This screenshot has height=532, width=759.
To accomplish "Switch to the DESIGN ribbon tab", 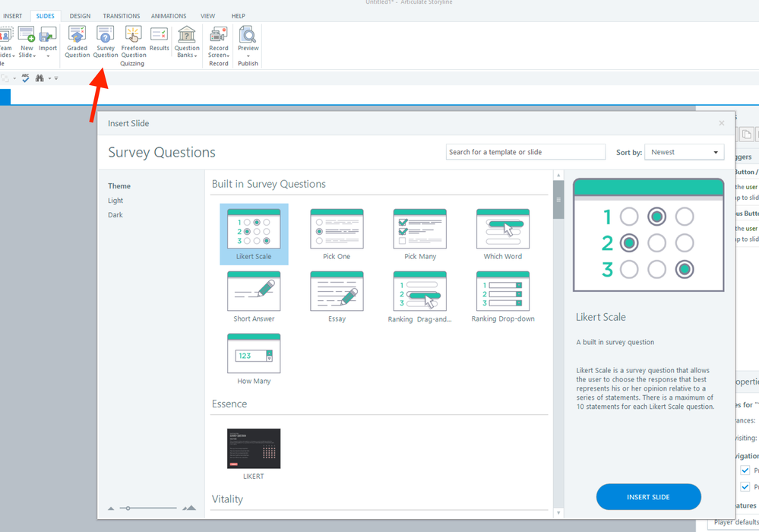I will (80, 16).
